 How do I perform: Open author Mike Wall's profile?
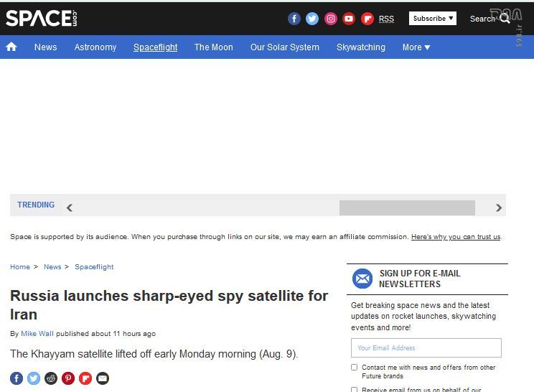(x=37, y=333)
